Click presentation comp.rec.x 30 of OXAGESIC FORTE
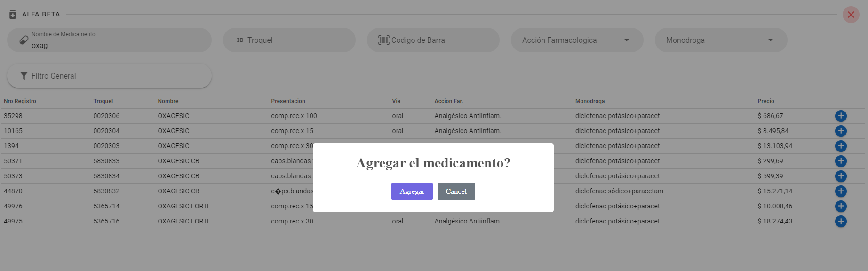The width and height of the screenshot is (868, 271). click(292, 221)
